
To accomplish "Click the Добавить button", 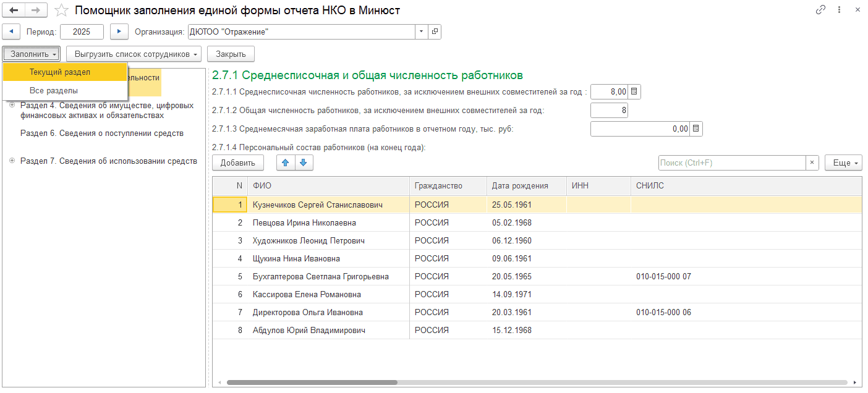I will coord(238,163).
